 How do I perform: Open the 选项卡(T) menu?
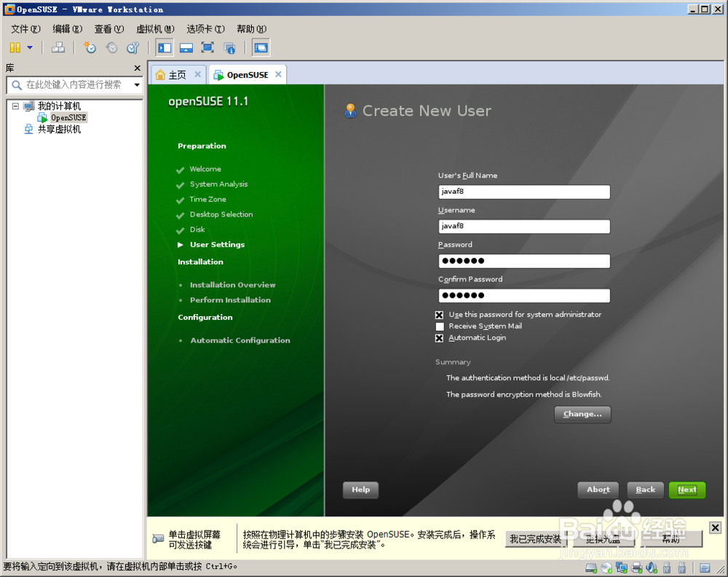tap(206, 29)
